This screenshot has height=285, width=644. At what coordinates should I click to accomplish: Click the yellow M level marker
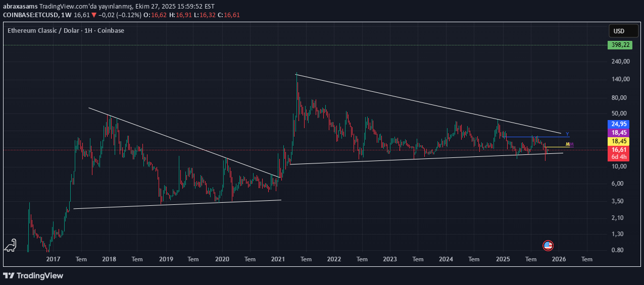[x=567, y=145]
